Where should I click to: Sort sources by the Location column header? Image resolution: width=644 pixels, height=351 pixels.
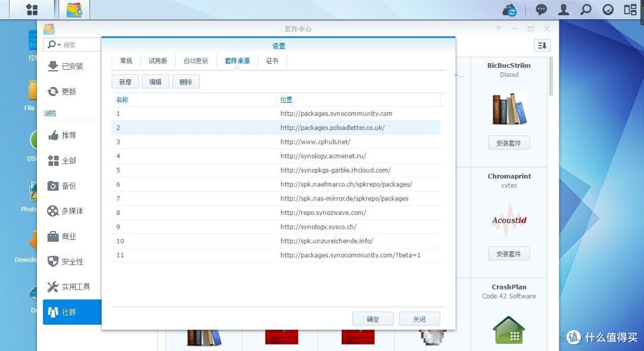click(x=358, y=100)
